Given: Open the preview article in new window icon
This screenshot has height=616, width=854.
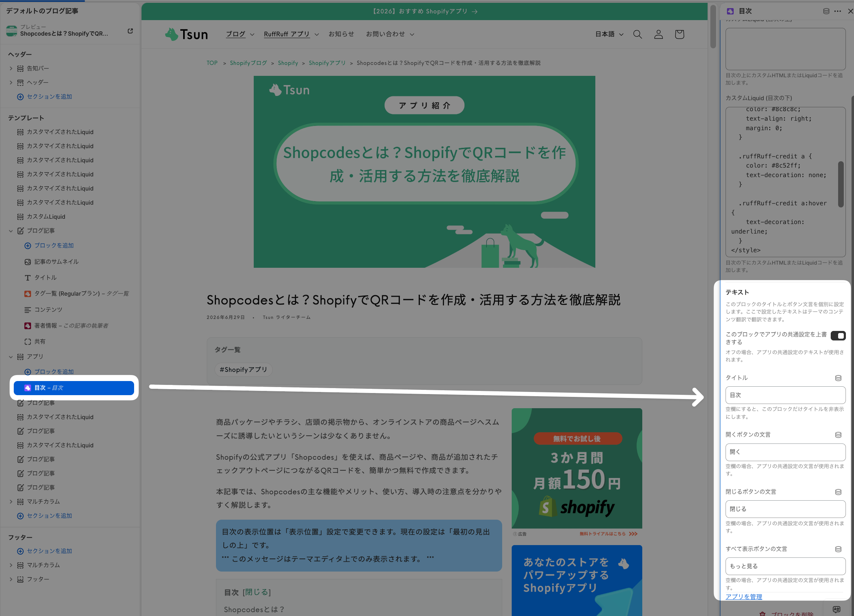Looking at the screenshot, I should point(130,31).
